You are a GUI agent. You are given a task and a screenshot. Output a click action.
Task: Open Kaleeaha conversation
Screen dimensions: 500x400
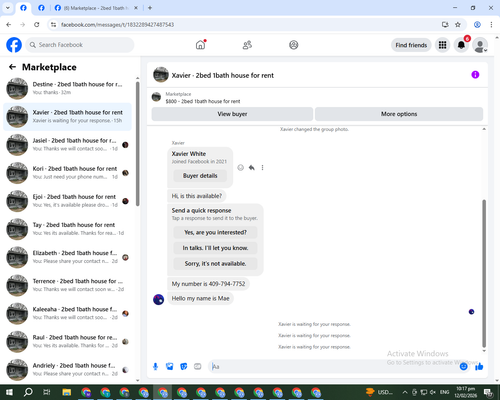tap(67, 313)
